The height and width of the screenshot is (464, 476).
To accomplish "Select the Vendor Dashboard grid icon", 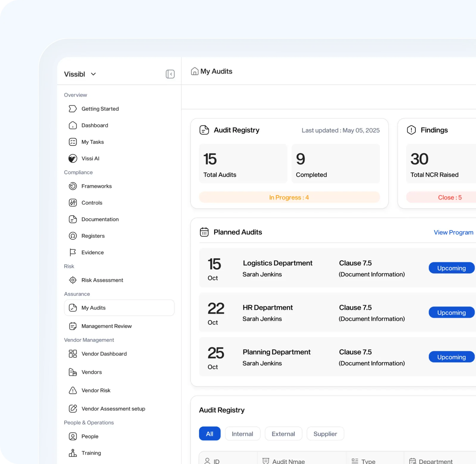I will click(x=73, y=354).
